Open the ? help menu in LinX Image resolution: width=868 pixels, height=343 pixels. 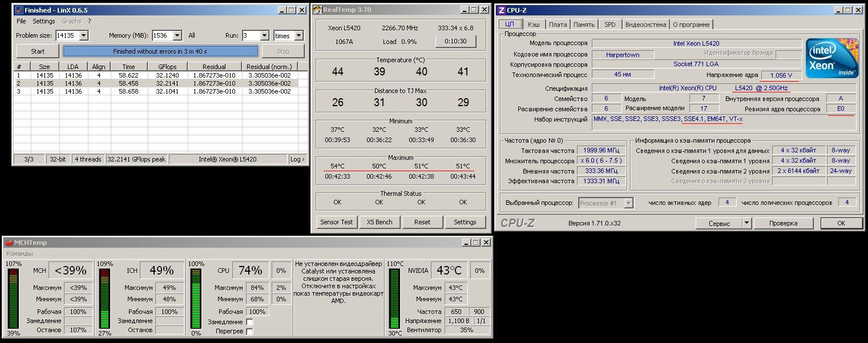tap(89, 21)
